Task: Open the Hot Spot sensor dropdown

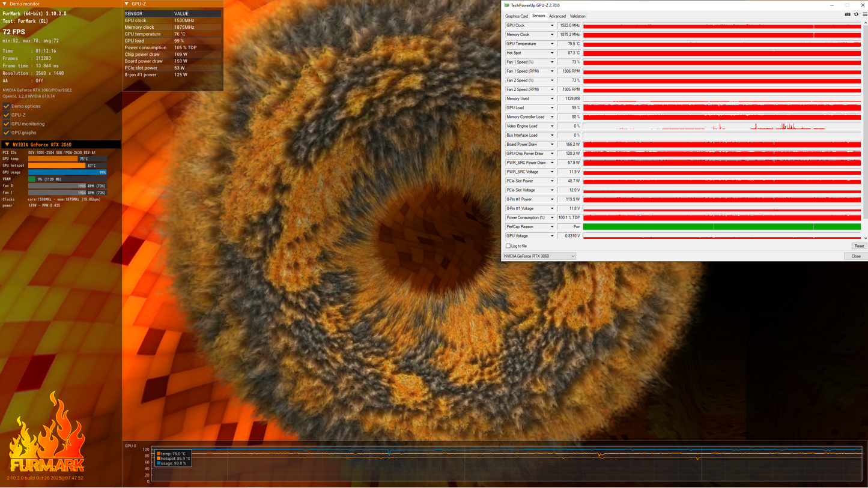Action: coord(552,53)
